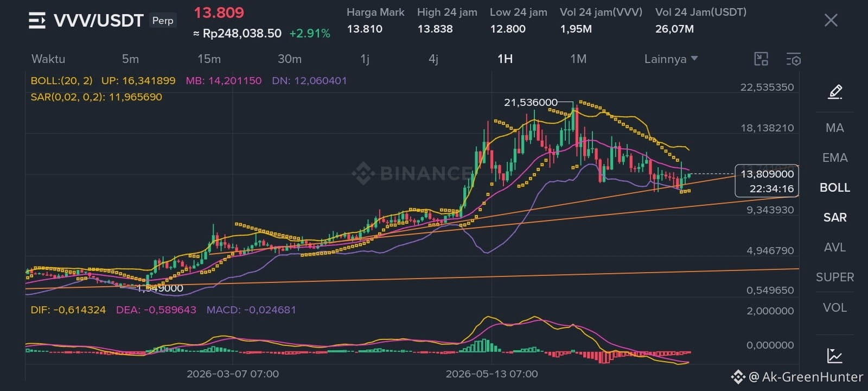Screen dimensions: 868x391
Task: Tap the DIF: -0,614324 value
Action: click(68, 310)
